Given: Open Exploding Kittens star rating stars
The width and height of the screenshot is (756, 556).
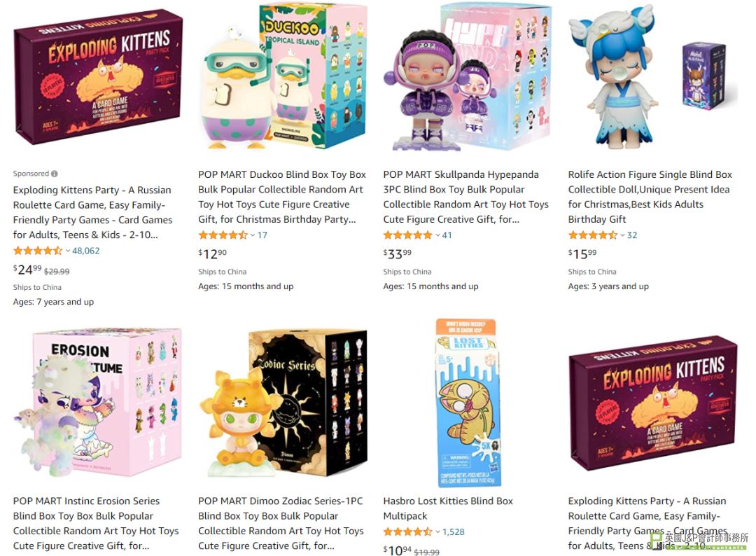Looking at the screenshot, I should (38, 251).
